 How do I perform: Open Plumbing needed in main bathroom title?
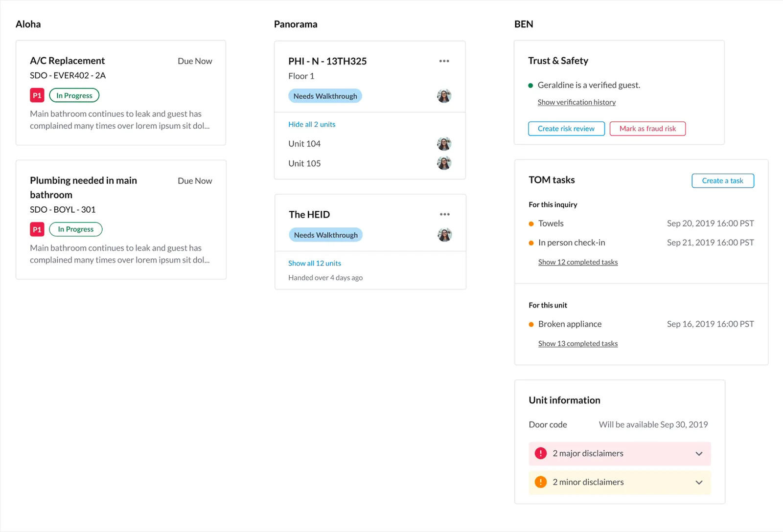click(x=83, y=187)
